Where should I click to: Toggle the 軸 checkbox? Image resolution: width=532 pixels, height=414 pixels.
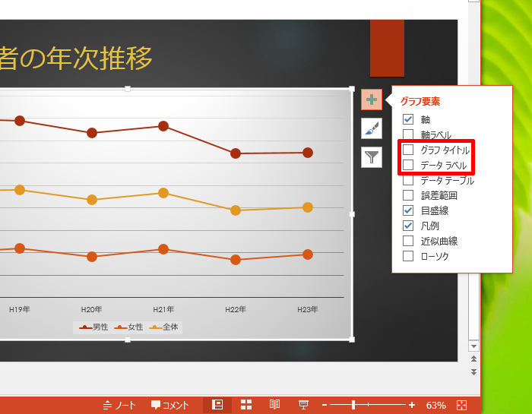click(x=408, y=119)
